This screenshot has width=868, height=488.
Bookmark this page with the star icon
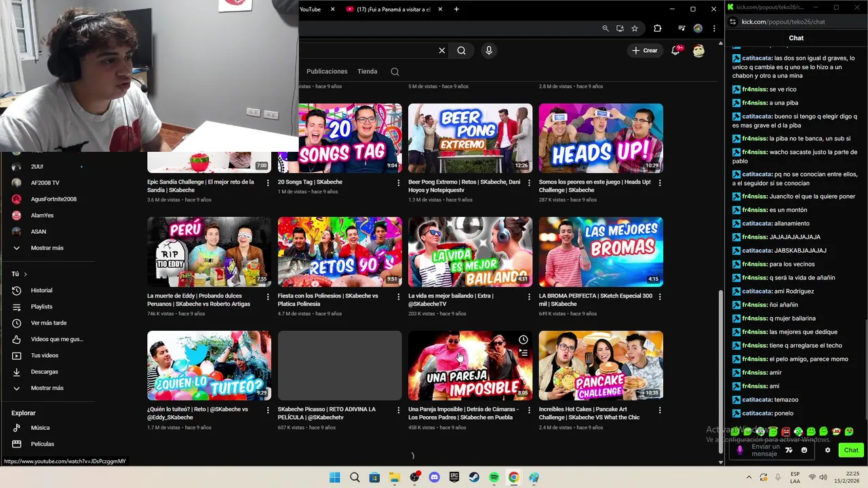click(635, 28)
